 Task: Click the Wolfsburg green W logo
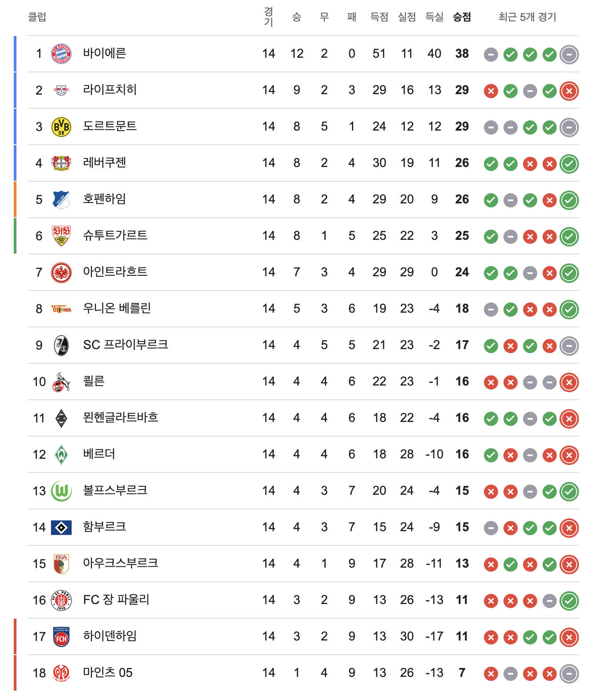tap(61, 491)
